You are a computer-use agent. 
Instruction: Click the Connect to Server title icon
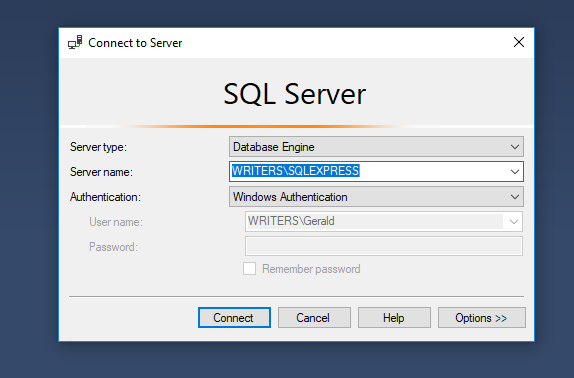(x=75, y=42)
